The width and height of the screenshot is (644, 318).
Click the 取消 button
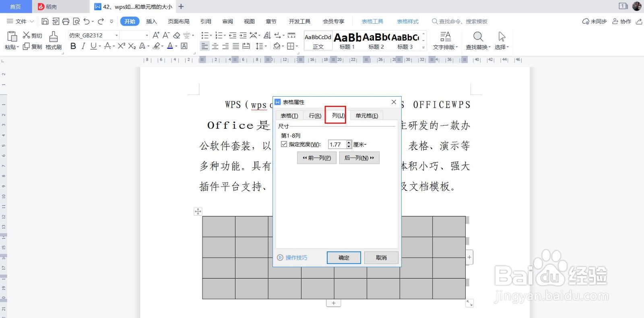pos(381,258)
